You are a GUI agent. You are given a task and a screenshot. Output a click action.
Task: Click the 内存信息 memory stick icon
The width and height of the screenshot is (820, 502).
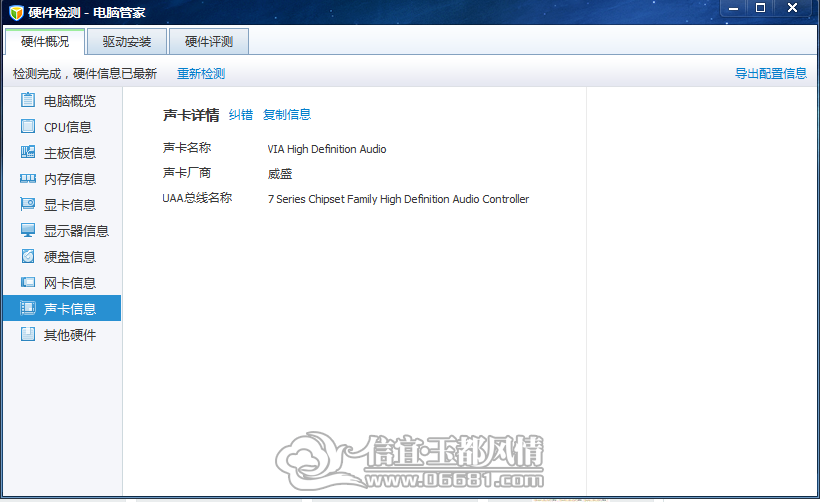click(28, 178)
